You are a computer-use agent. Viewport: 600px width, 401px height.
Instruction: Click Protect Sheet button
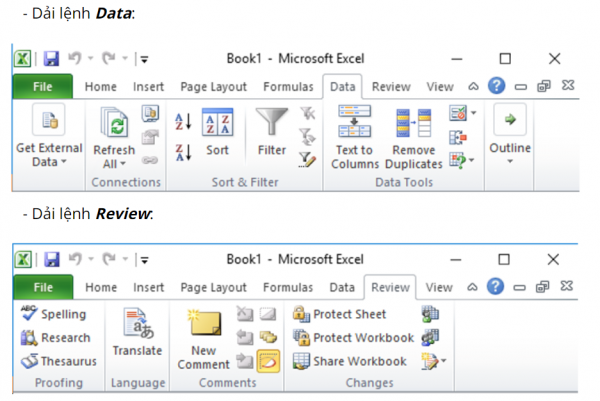coord(339,314)
